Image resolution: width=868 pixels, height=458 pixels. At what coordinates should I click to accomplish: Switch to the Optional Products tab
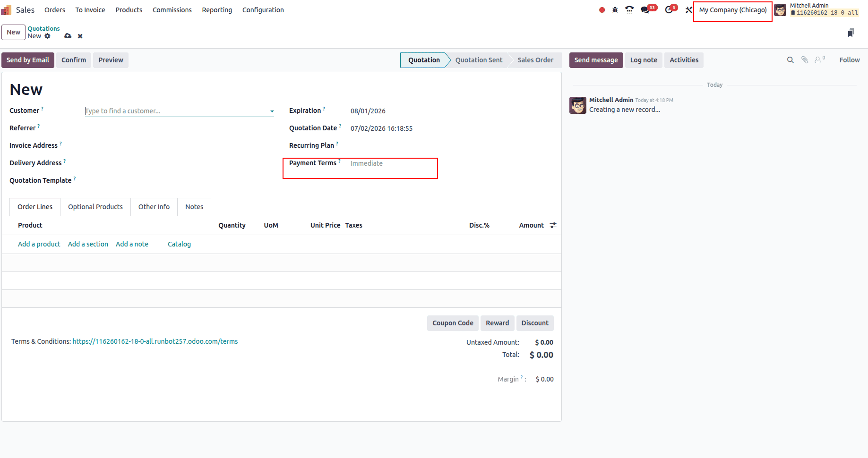click(95, 207)
